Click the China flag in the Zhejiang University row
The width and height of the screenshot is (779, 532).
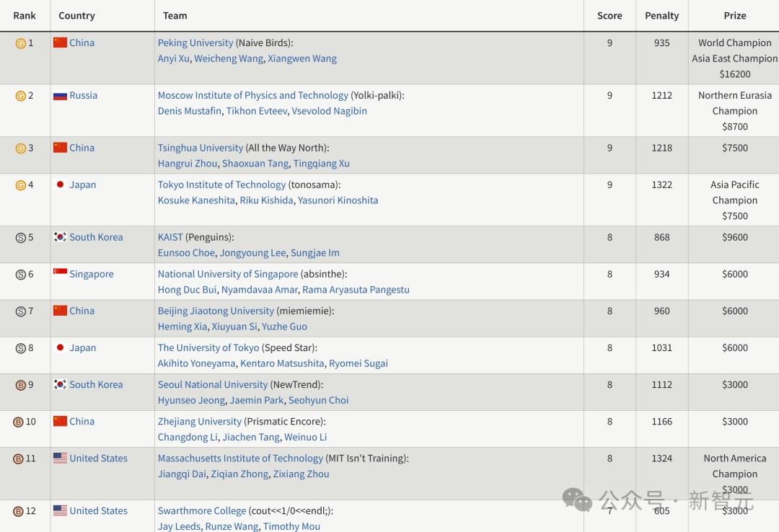(60, 421)
